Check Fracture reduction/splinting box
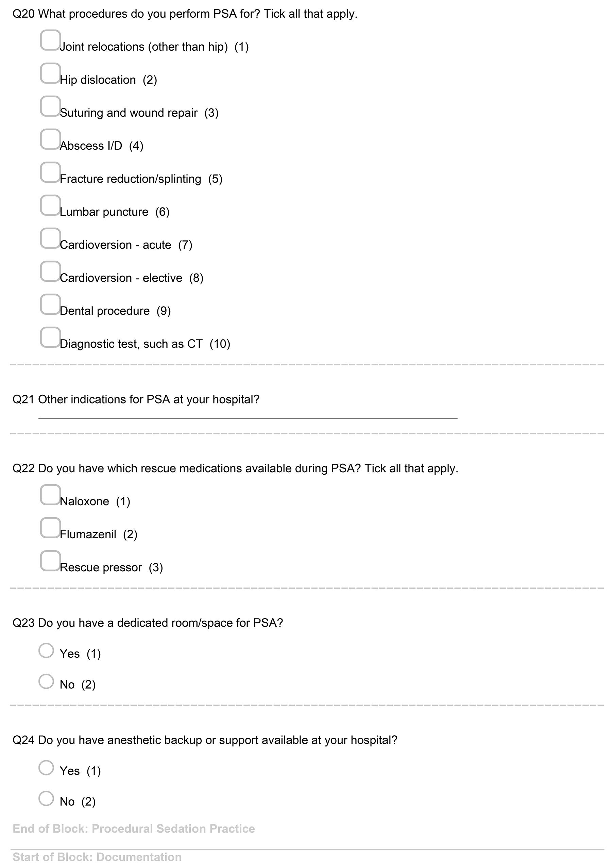 click(x=50, y=172)
